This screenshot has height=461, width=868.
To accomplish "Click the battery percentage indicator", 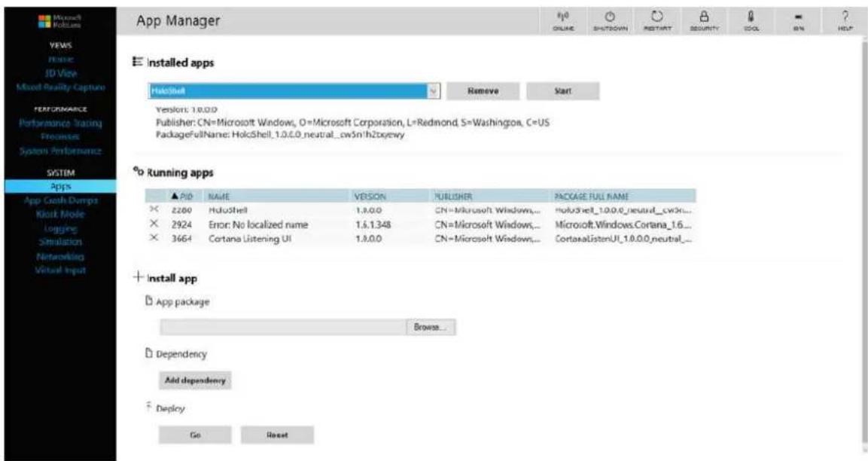I will tap(798, 20).
